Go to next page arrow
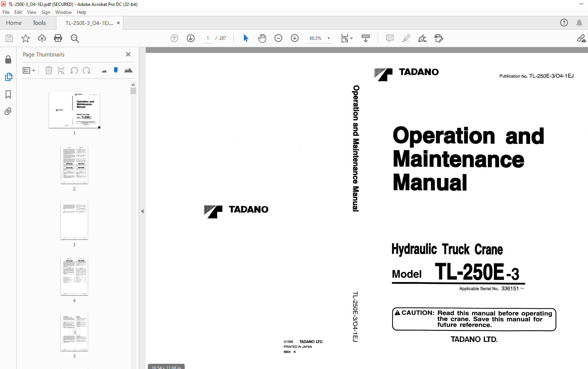Screen dimensions: 588x369 (191, 38)
